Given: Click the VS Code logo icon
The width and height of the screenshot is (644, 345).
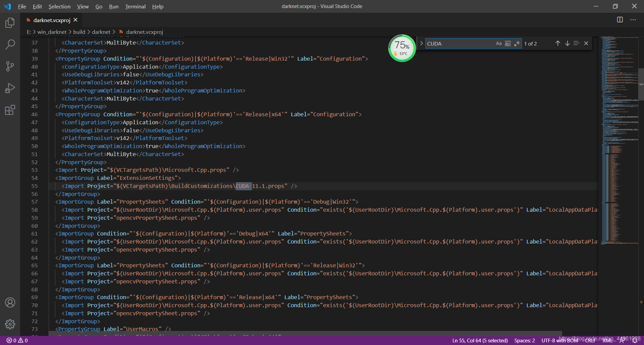Looking at the screenshot, I should coord(7,6).
